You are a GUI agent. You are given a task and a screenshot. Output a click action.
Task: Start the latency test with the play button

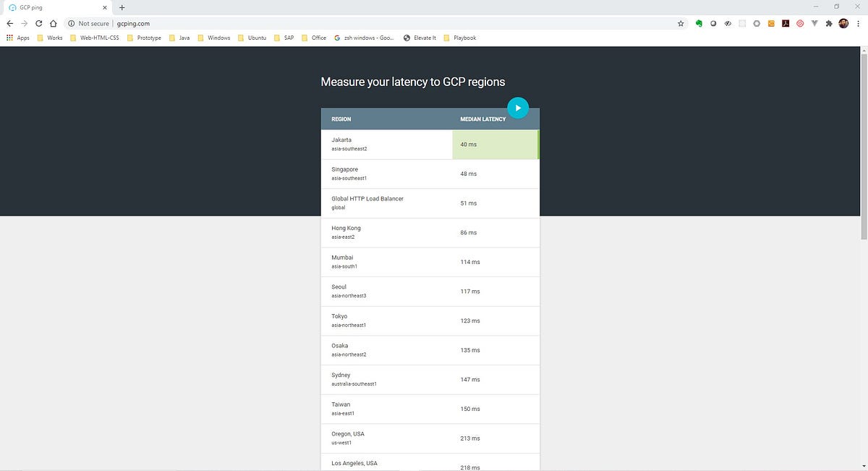point(518,107)
